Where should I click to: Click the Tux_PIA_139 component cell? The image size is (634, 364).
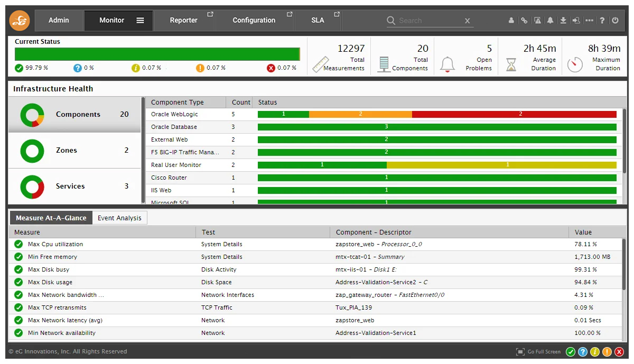[353, 307]
